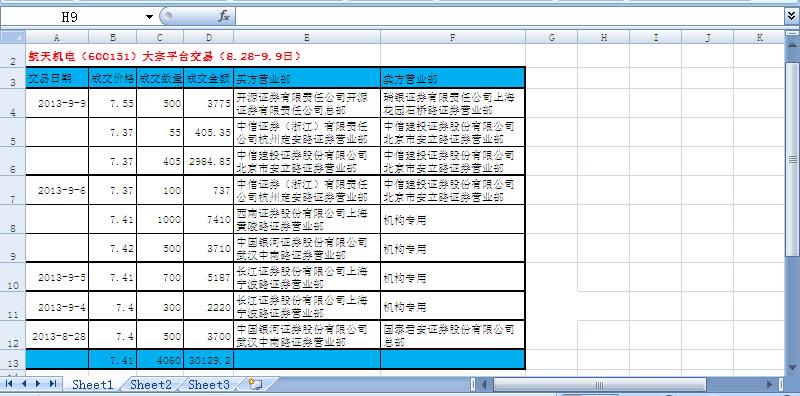The height and width of the screenshot is (396, 800).
Task: Click the Insert Worksheet tab icon
Action: pos(255,384)
